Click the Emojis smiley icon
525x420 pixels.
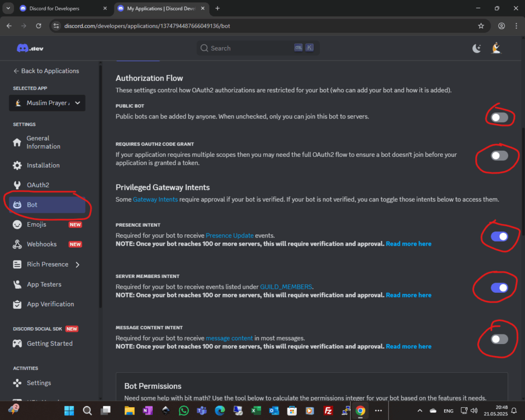(x=17, y=225)
